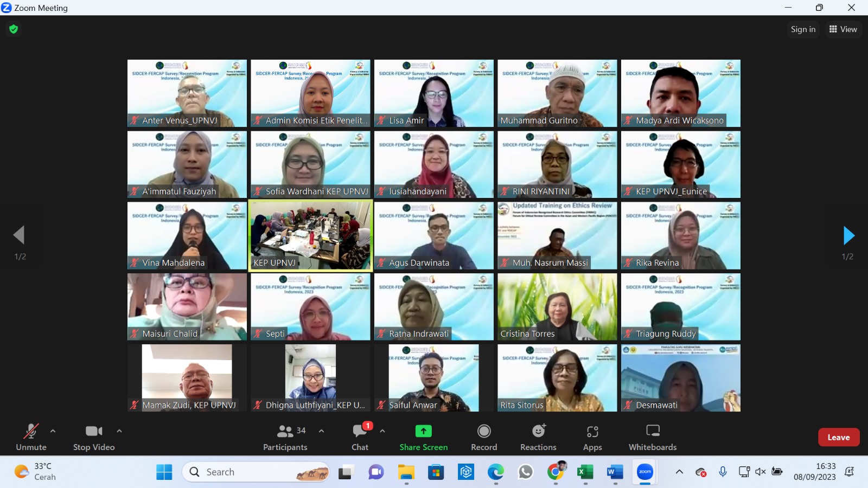
Task: Open Microsoft Excel from the taskbar
Action: 584,472
